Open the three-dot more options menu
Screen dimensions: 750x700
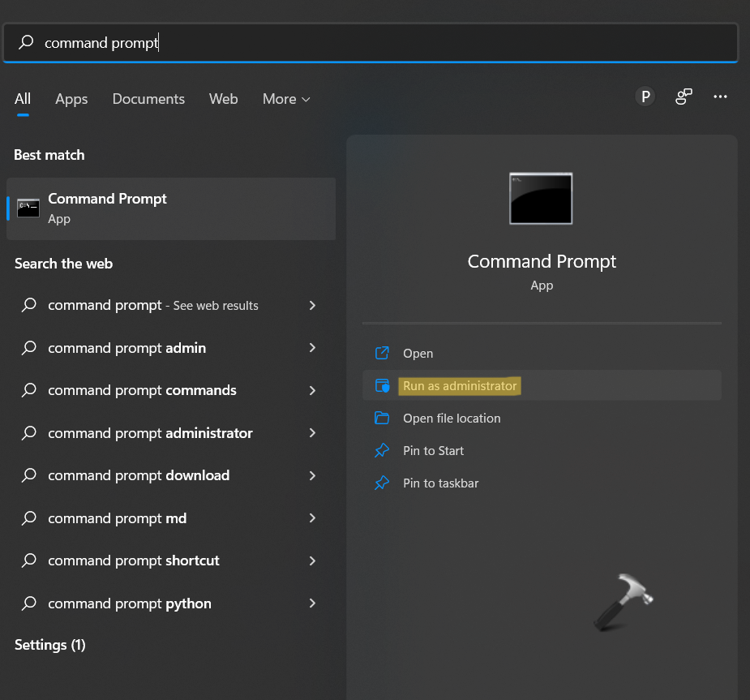720,97
